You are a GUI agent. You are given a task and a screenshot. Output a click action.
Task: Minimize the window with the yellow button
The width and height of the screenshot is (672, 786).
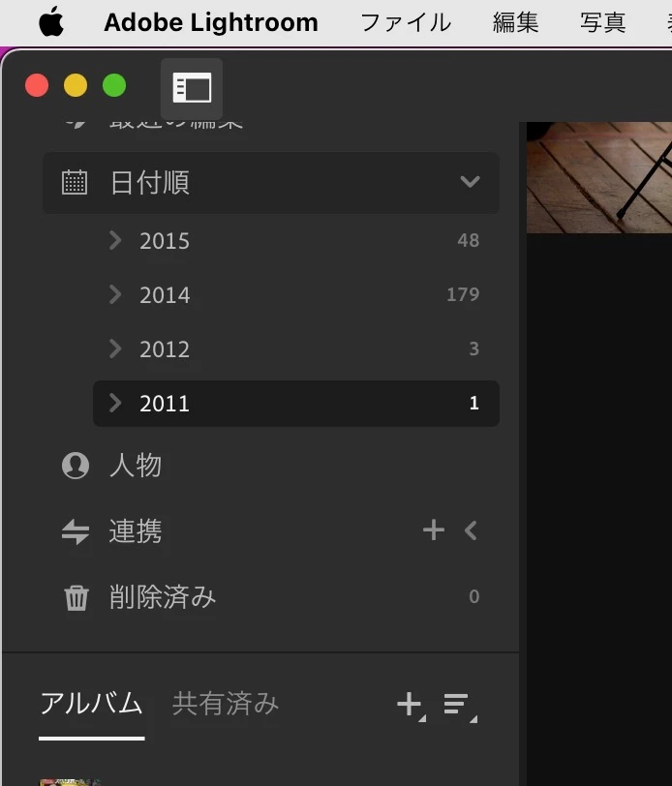(76, 85)
